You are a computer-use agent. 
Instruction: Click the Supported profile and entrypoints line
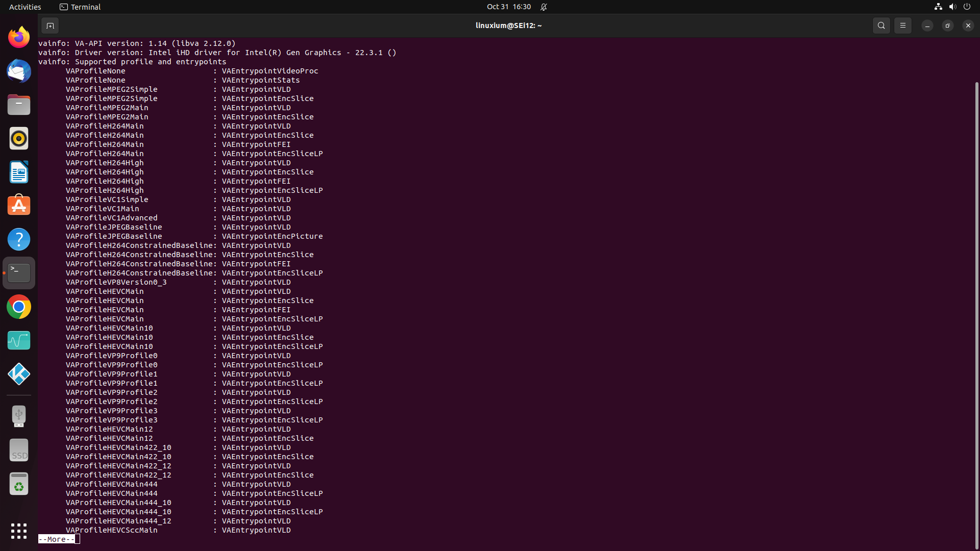coord(132,62)
